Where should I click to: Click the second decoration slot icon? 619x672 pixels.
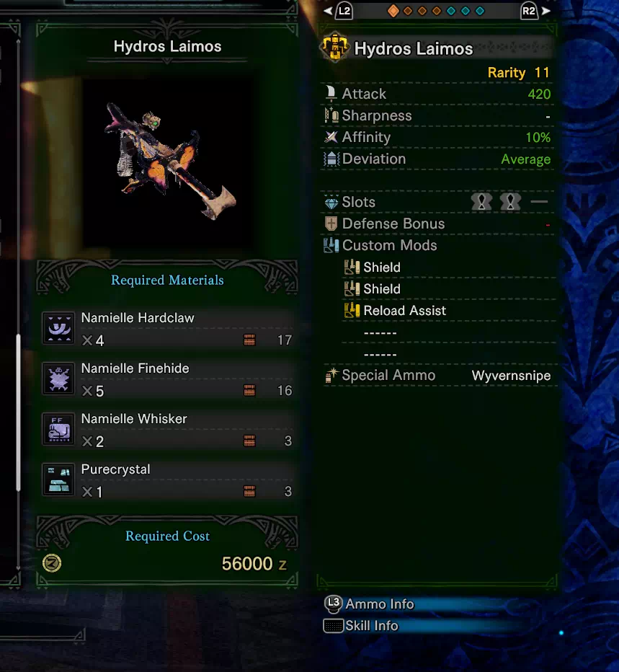(510, 201)
